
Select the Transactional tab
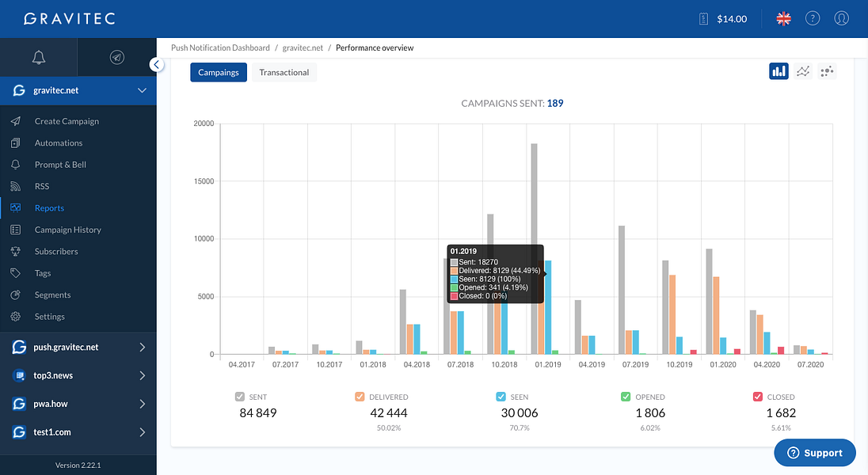click(284, 73)
